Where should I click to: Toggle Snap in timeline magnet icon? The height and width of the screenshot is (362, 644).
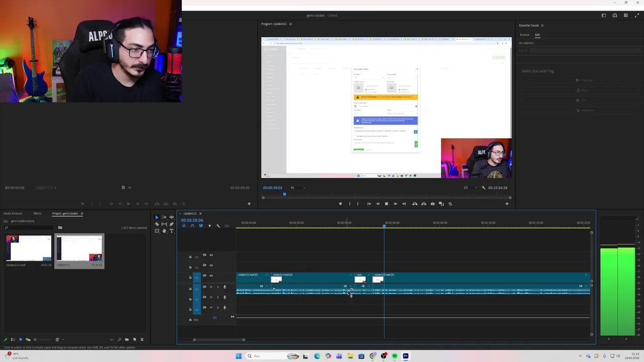pyautogui.click(x=192, y=226)
